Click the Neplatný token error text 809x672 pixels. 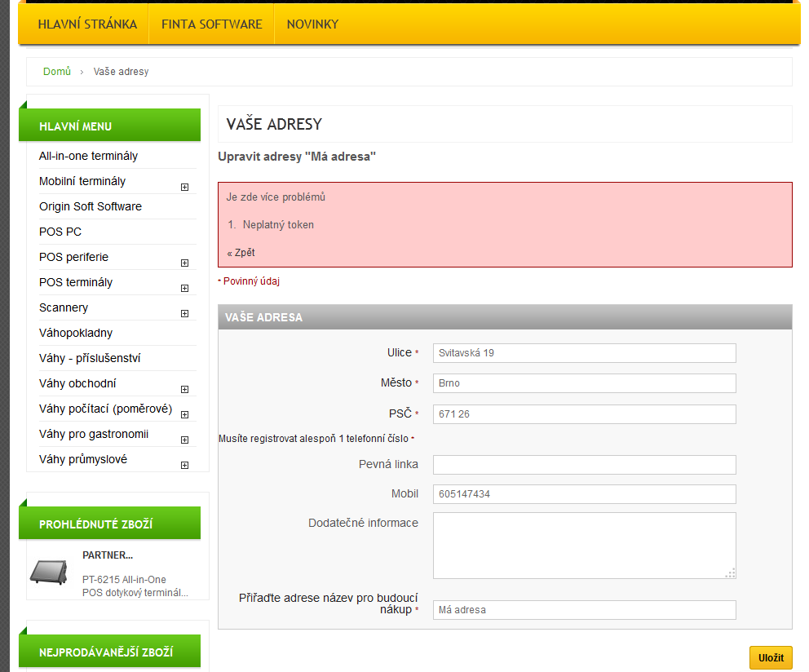tap(278, 224)
